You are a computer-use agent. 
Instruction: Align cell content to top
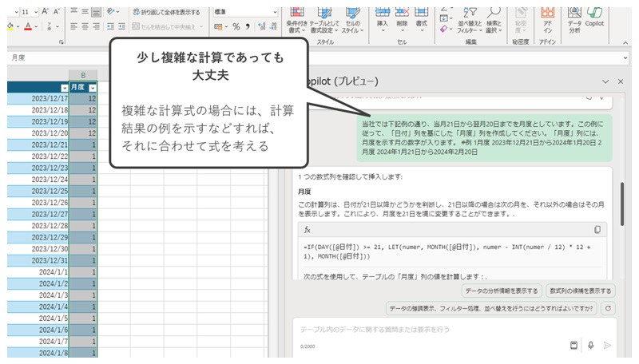tap(73, 11)
